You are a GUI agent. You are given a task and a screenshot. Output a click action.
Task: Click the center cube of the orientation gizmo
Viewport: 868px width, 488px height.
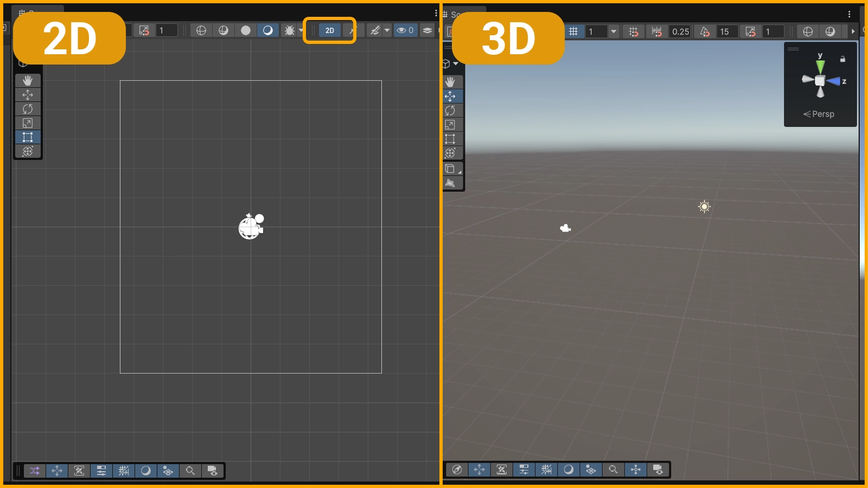click(820, 81)
